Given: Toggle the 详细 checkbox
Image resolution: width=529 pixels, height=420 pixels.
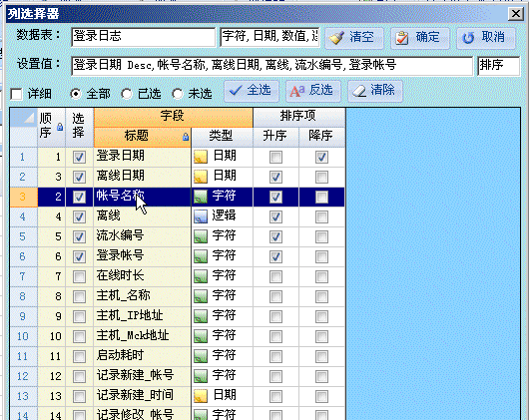Looking at the screenshot, I should [16, 94].
